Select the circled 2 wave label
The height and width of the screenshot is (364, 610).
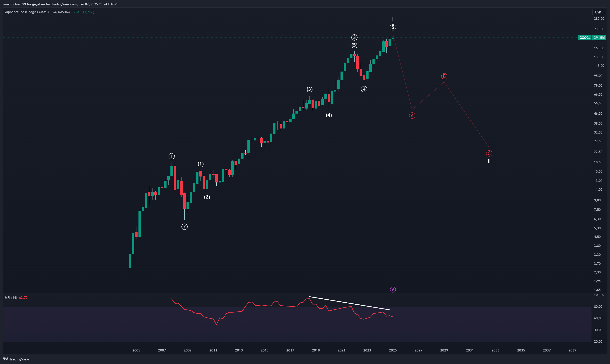tap(184, 226)
